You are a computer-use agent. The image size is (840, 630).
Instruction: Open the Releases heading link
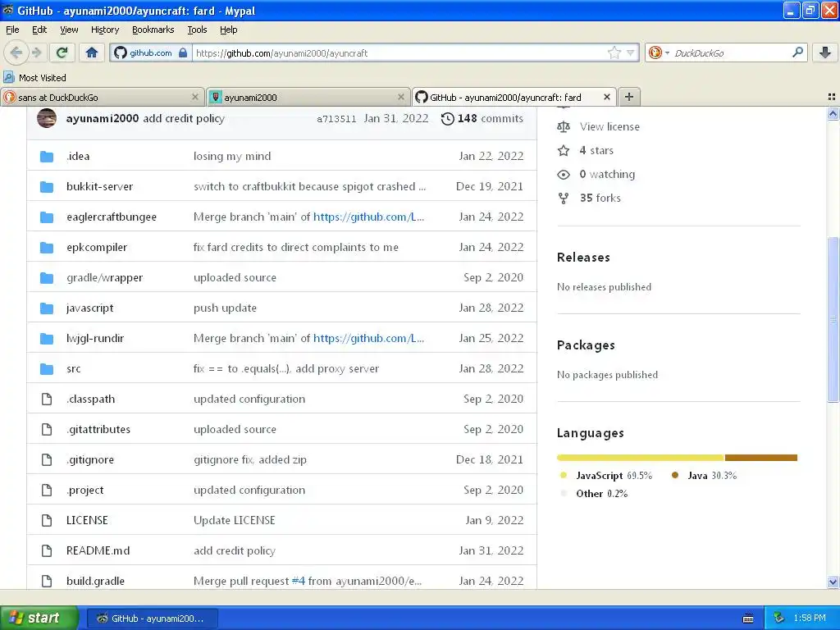click(583, 257)
